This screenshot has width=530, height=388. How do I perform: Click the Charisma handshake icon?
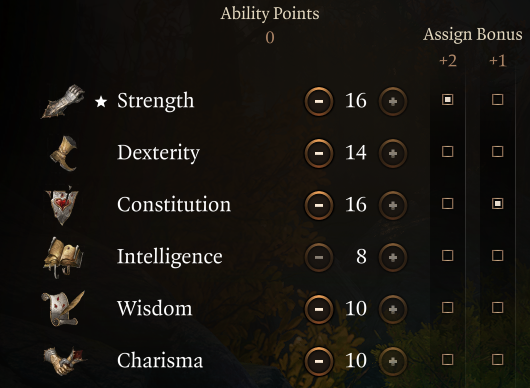(x=64, y=361)
